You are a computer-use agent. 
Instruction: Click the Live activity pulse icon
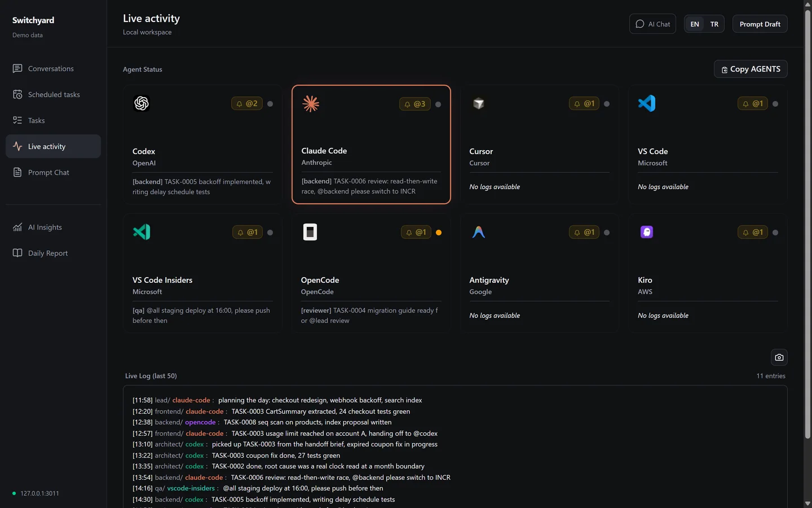(17, 146)
